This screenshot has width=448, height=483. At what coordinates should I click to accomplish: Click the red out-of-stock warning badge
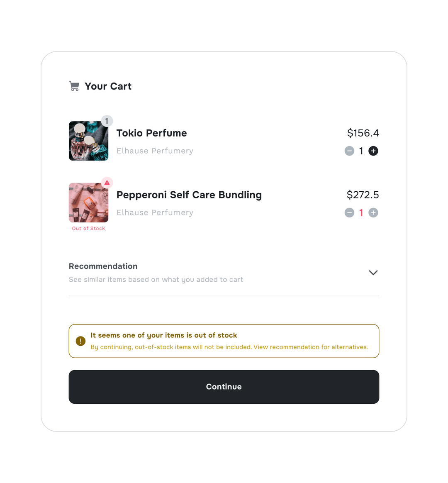click(107, 183)
